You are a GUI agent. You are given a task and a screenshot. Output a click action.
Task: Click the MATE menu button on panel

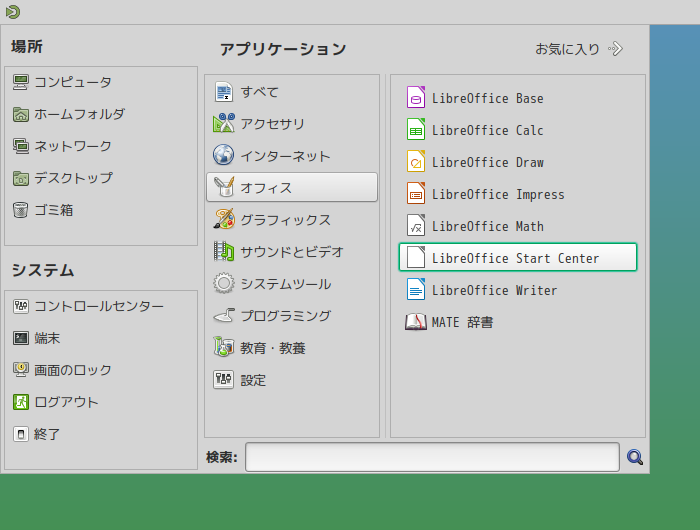click(x=12, y=12)
